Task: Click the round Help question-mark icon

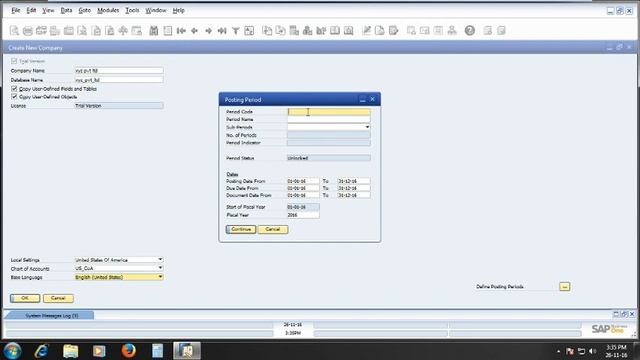Action: click(x=470, y=31)
